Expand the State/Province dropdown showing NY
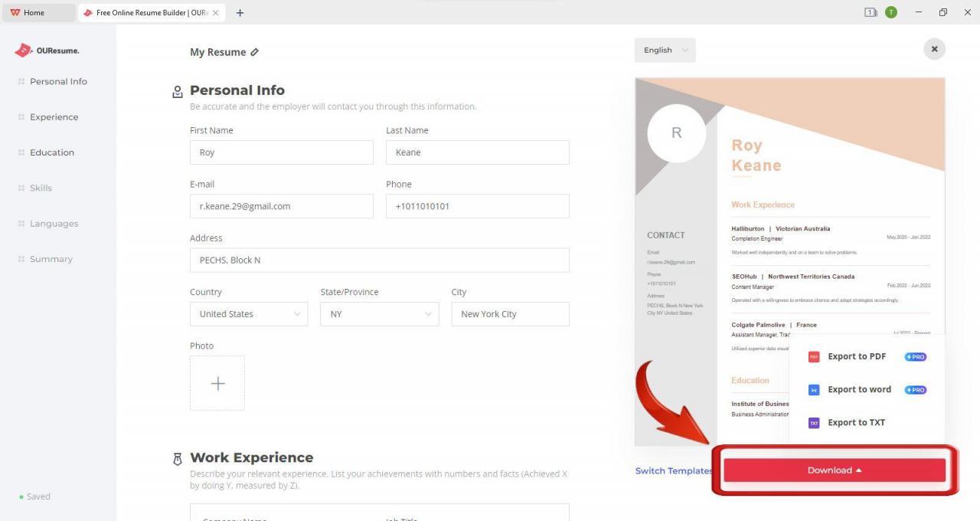This screenshot has width=980, height=521. pyautogui.click(x=380, y=314)
